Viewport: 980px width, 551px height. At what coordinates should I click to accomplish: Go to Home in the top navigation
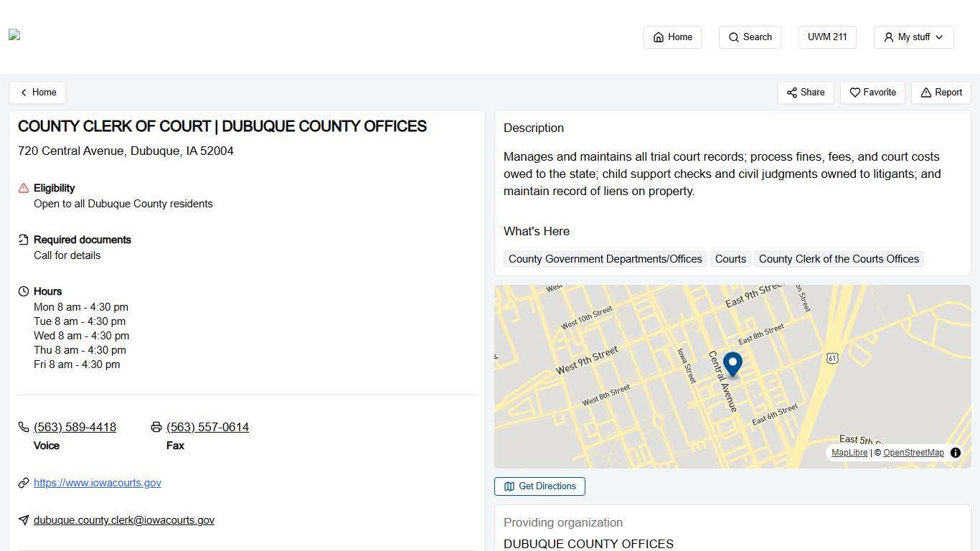672,37
